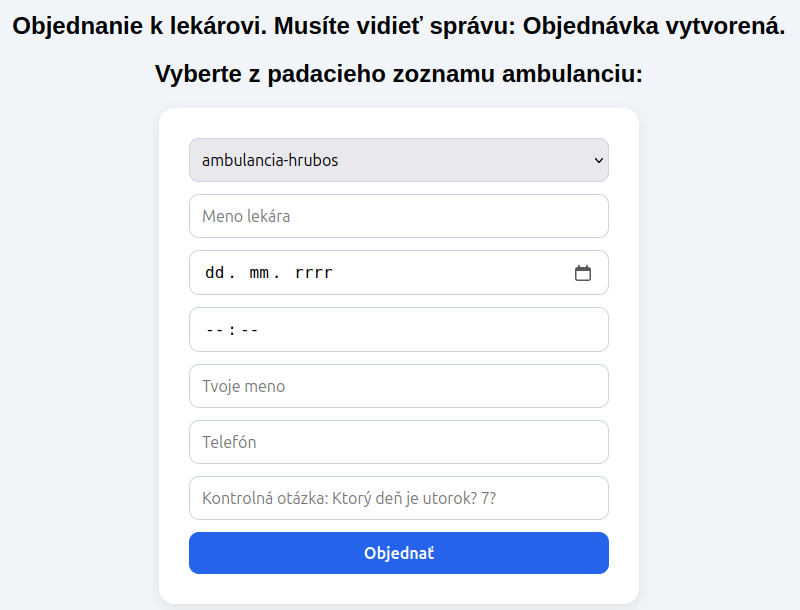Click empty space inside the date field
The image size is (800, 610).
[x=450, y=273]
